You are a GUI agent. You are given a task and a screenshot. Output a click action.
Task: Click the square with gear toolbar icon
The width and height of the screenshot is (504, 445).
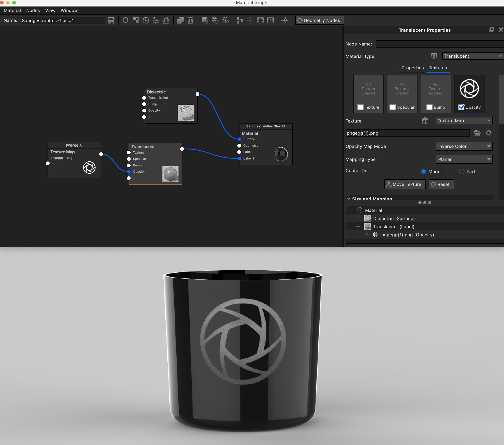[x=205, y=20]
